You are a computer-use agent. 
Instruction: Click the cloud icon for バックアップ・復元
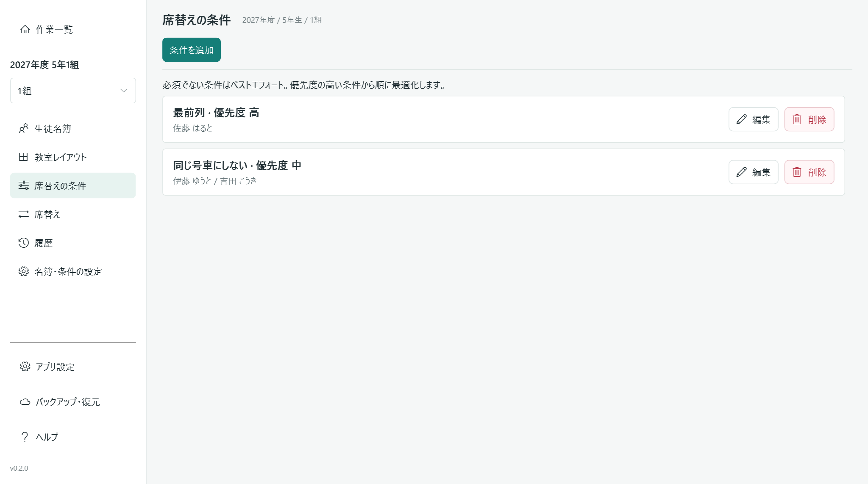pyautogui.click(x=25, y=402)
